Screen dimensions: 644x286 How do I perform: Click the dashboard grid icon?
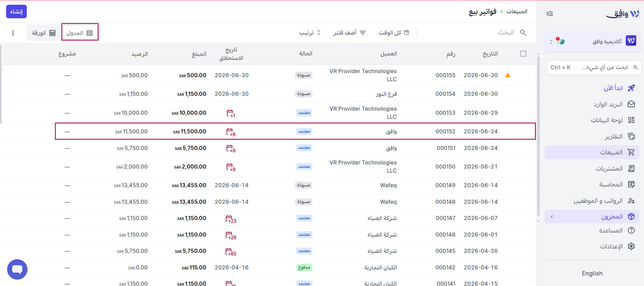(631, 120)
